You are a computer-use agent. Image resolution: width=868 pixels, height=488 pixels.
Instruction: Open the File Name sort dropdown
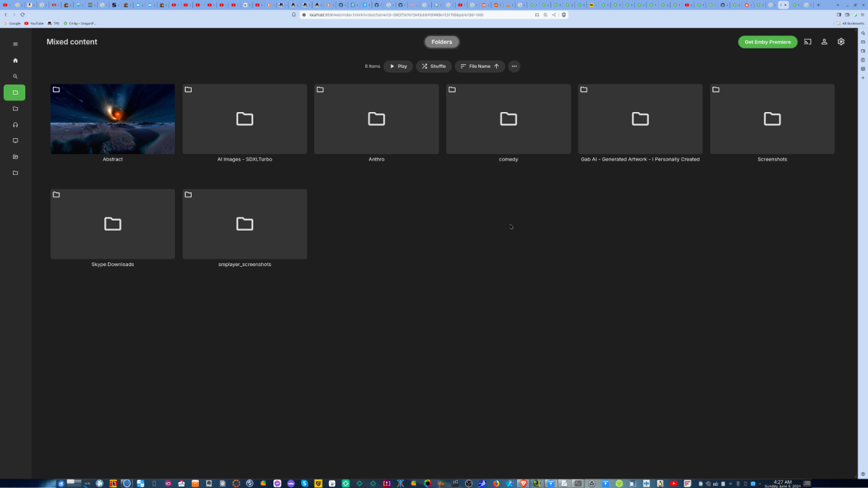click(x=479, y=66)
